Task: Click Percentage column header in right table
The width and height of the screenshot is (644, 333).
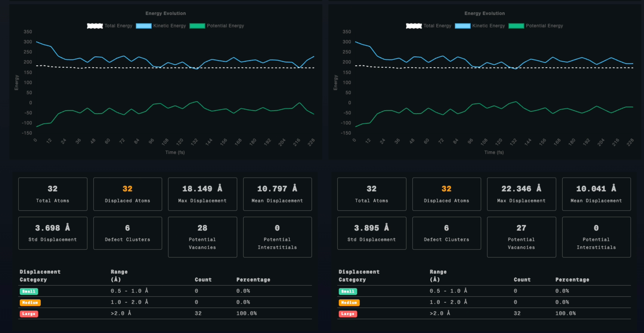Action: click(x=572, y=279)
